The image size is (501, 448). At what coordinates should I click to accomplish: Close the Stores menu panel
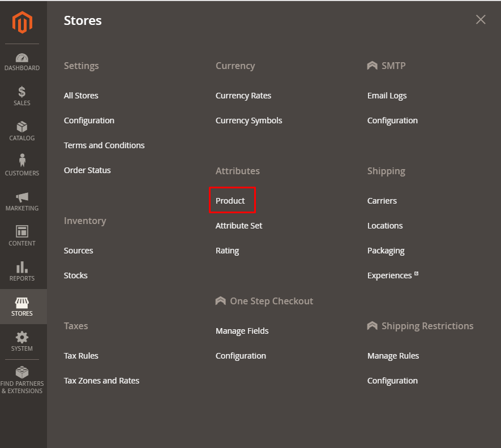(x=481, y=20)
